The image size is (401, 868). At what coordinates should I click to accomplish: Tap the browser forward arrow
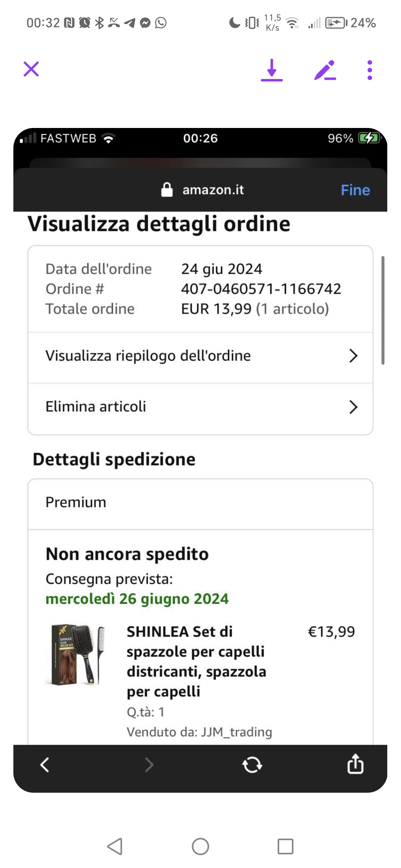click(149, 765)
